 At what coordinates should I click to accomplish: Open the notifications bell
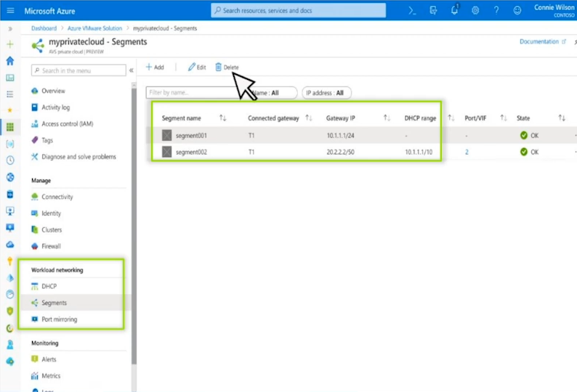pos(454,10)
